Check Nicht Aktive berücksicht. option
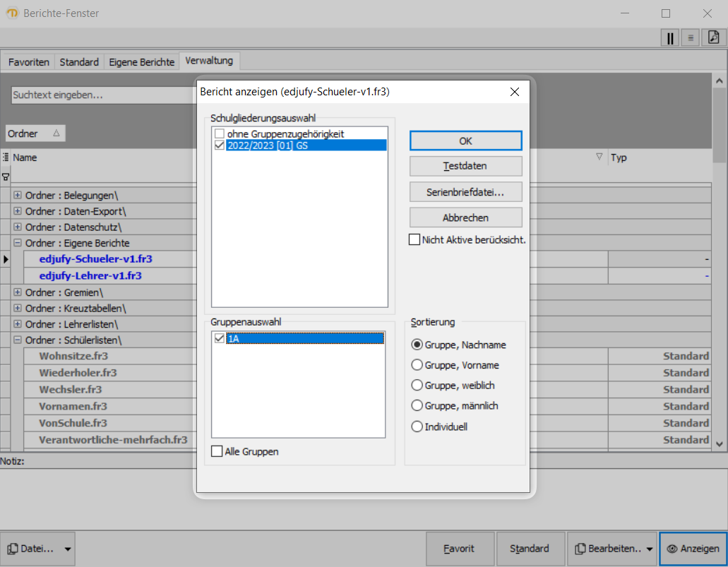This screenshot has height=567, width=728. 414,240
